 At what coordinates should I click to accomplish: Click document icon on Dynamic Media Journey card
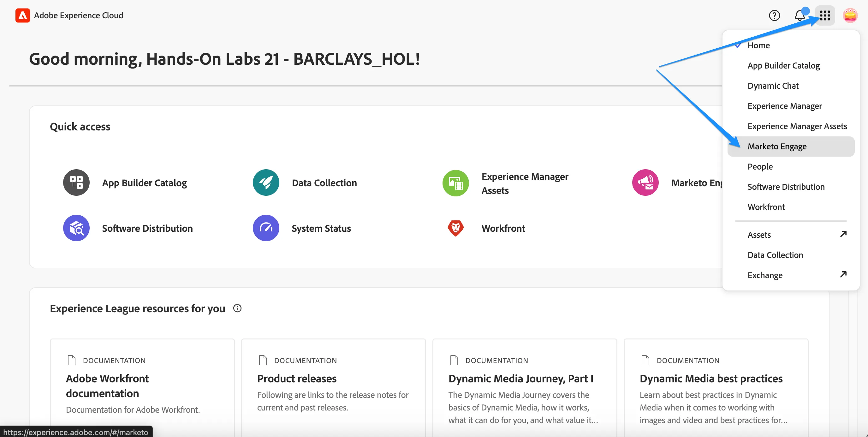pos(454,360)
